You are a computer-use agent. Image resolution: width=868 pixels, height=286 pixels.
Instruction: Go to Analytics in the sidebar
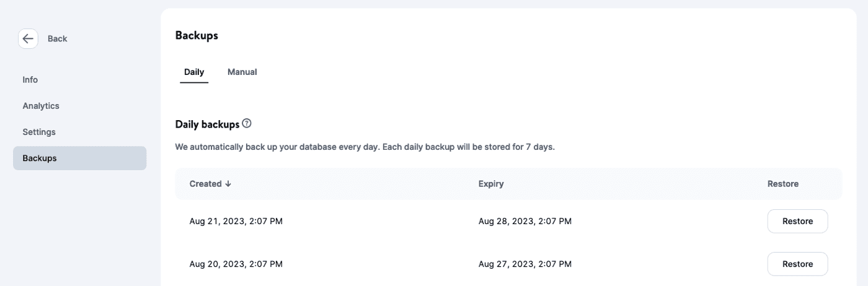(x=41, y=106)
